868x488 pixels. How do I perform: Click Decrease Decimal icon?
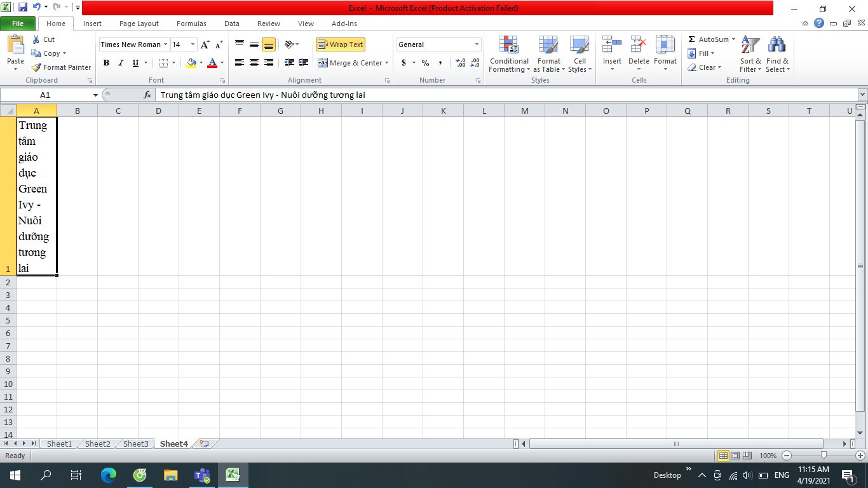point(475,63)
